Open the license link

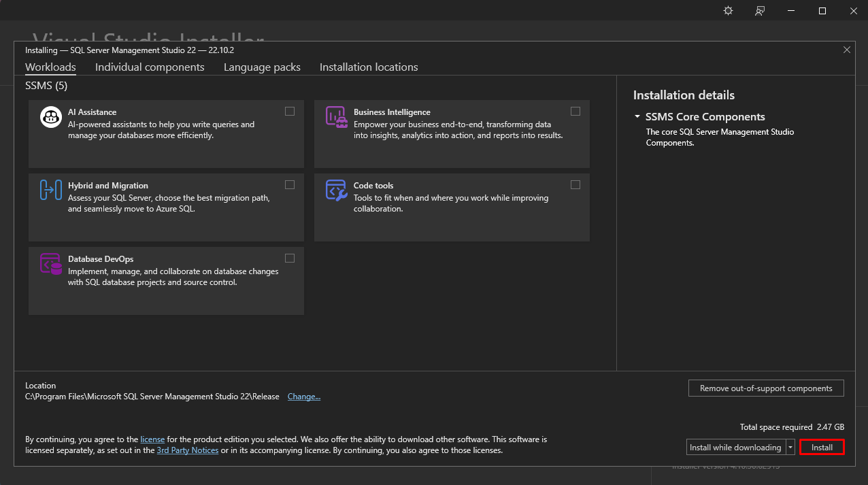click(152, 440)
